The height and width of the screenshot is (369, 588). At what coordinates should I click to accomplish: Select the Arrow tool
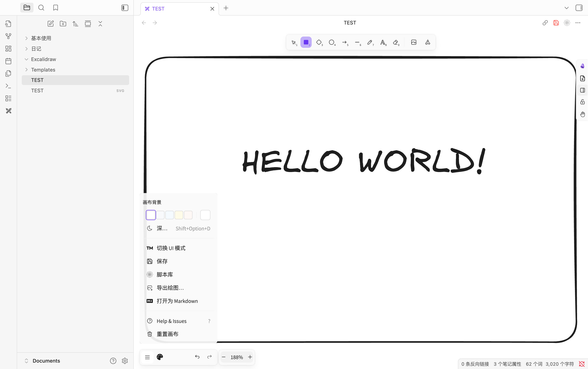pos(344,42)
